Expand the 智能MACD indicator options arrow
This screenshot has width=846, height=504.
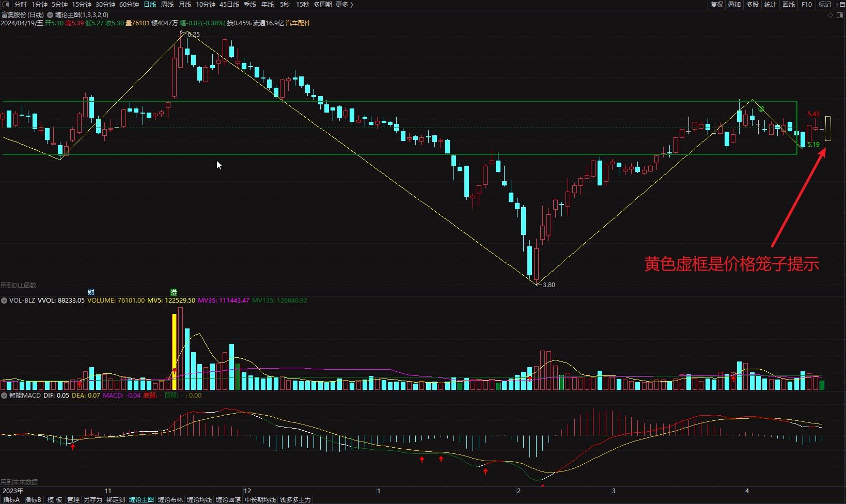point(4,395)
